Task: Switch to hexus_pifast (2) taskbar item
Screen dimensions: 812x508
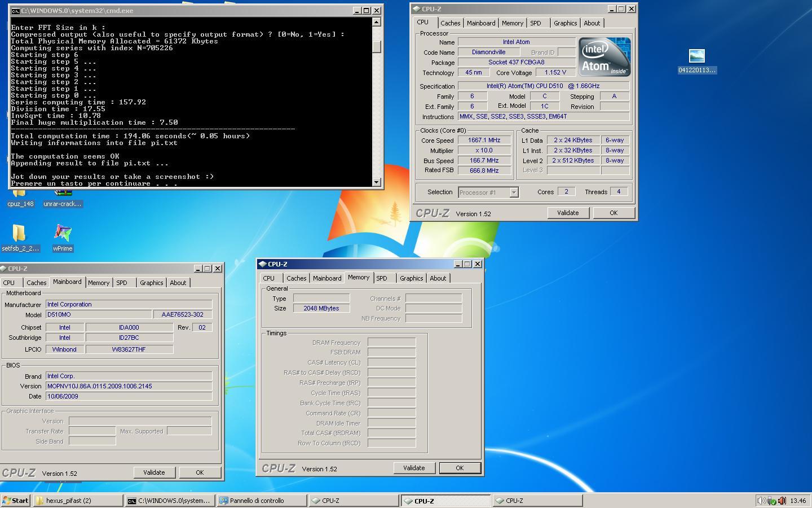Action: [x=78, y=500]
